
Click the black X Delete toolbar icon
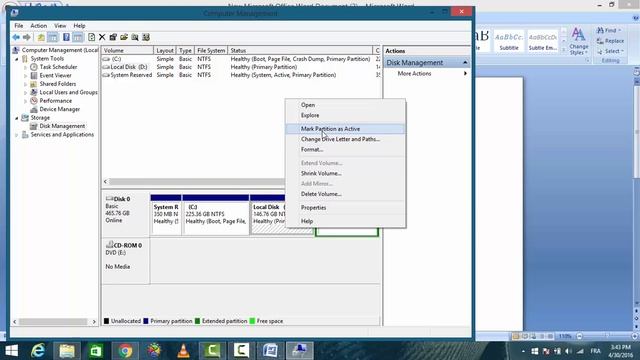102,38
